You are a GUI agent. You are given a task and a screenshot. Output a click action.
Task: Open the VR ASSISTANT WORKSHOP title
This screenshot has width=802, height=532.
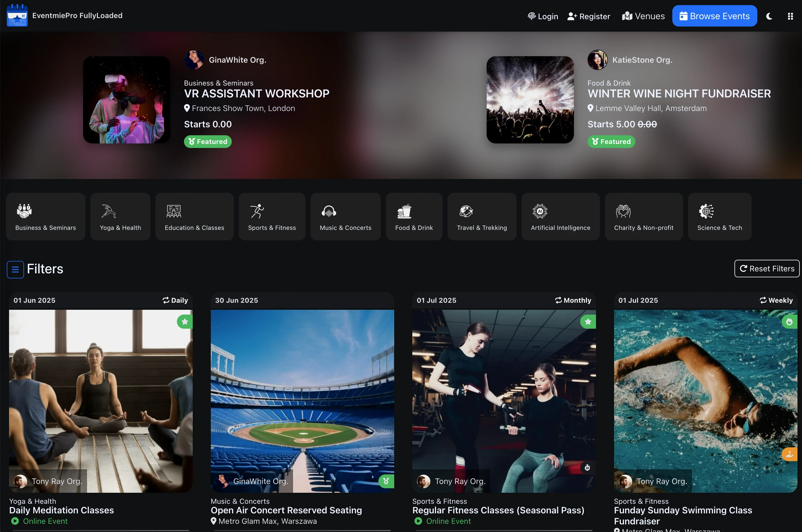pyautogui.click(x=257, y=94)
